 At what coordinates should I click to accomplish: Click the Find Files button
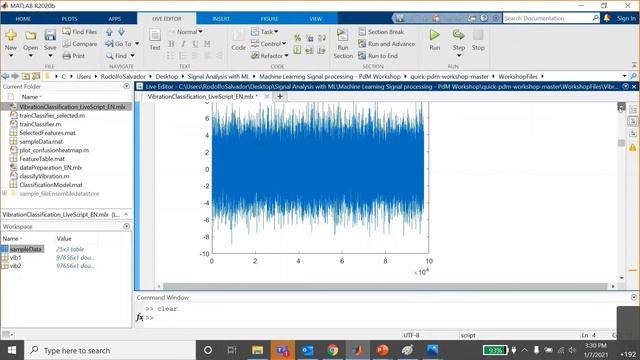(80, 31)
